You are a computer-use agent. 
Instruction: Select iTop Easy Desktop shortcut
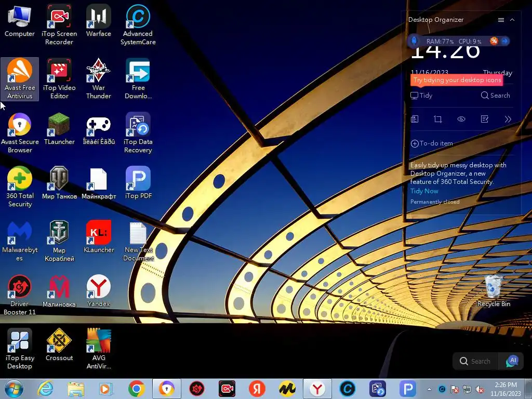tap(20, 349)
